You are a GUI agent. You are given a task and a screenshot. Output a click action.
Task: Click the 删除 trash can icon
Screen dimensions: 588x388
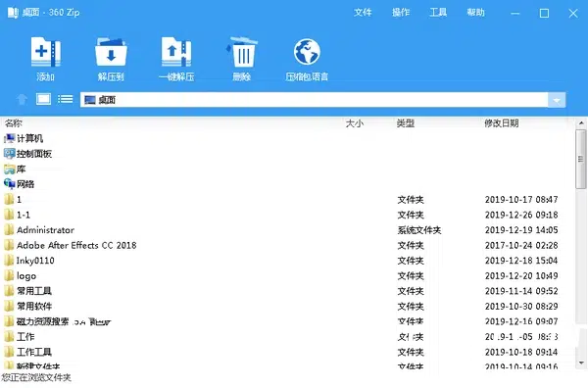pyautogui.click(x=242, y=52)
